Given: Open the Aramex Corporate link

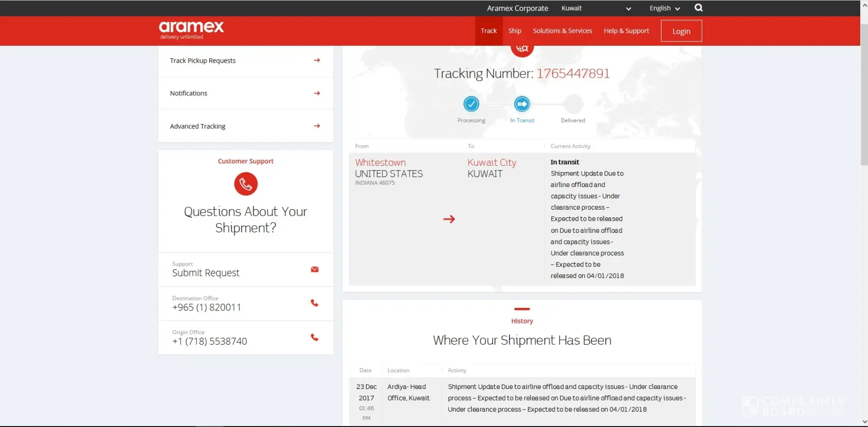Looking at the screenshot, I should click(x=517, y=8).
